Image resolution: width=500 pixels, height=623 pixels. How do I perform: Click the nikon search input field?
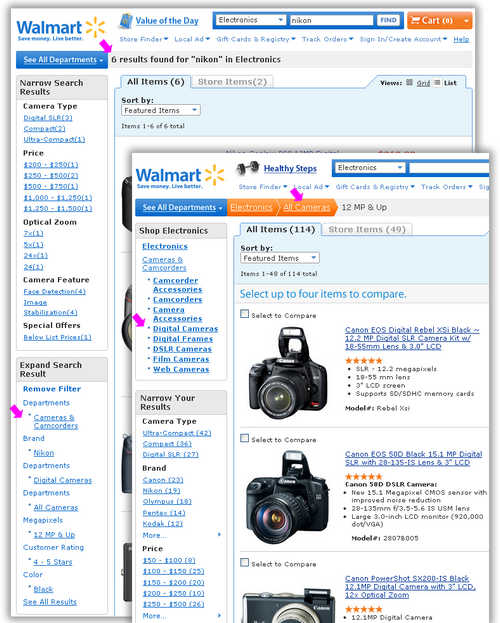coord(331,20)
